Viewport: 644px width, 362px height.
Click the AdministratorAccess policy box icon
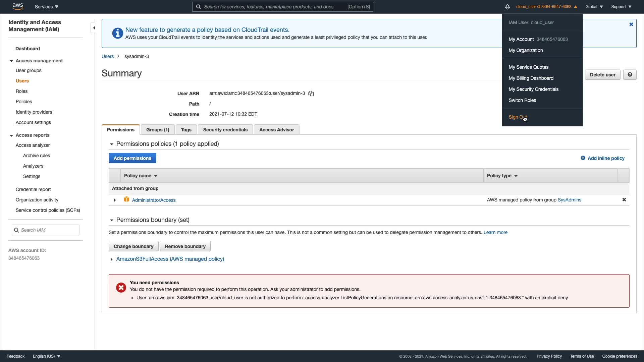126,200
